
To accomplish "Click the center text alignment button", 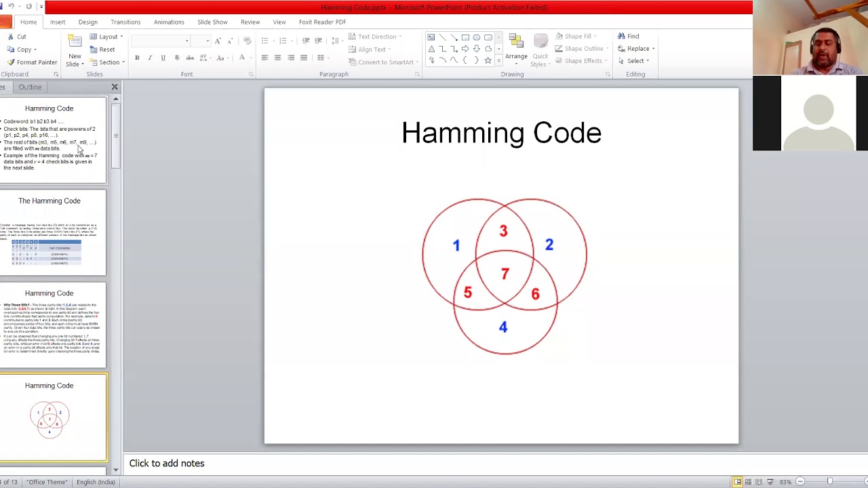I will click(277, 58).
